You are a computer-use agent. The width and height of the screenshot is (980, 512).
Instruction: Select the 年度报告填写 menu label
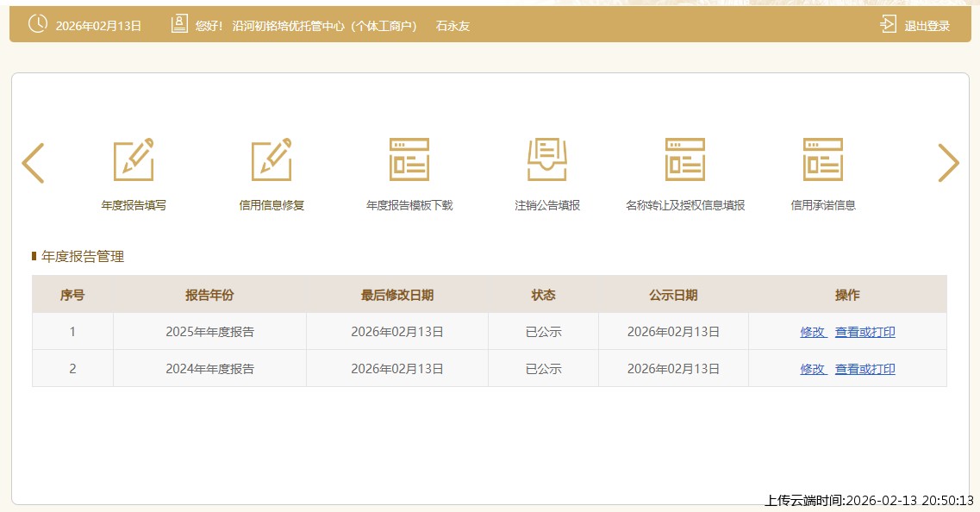(x=134, y=205)
